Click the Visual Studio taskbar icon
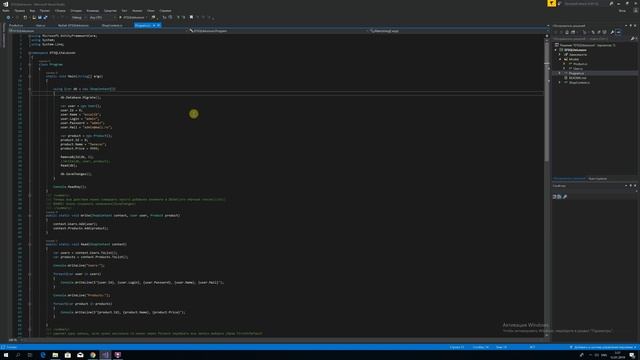 (x=105, y=355)
